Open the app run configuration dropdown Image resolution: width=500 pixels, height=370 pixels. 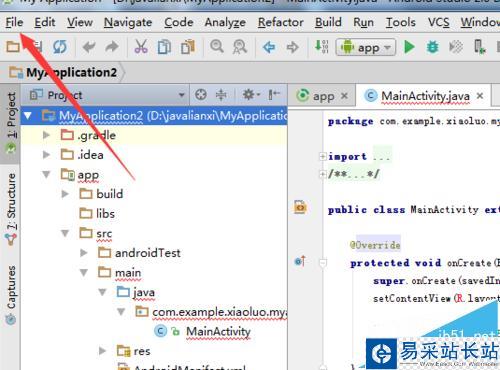[366, 47]
